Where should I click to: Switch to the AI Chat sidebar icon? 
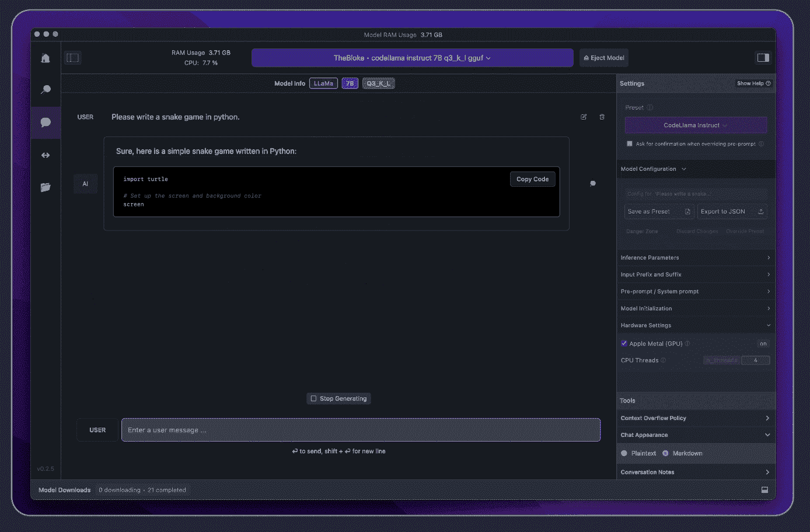coord(46,123)
